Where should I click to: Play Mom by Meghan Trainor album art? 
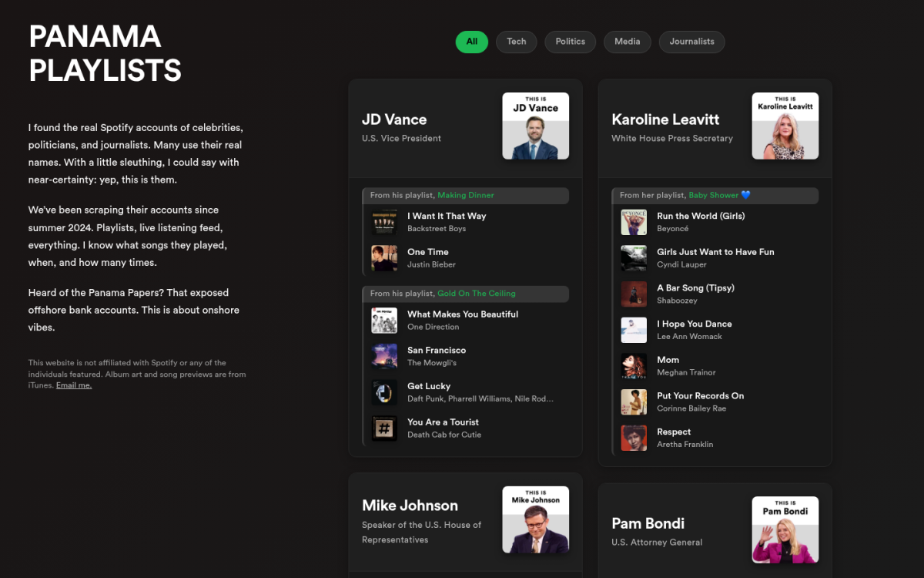coord(634,366)
